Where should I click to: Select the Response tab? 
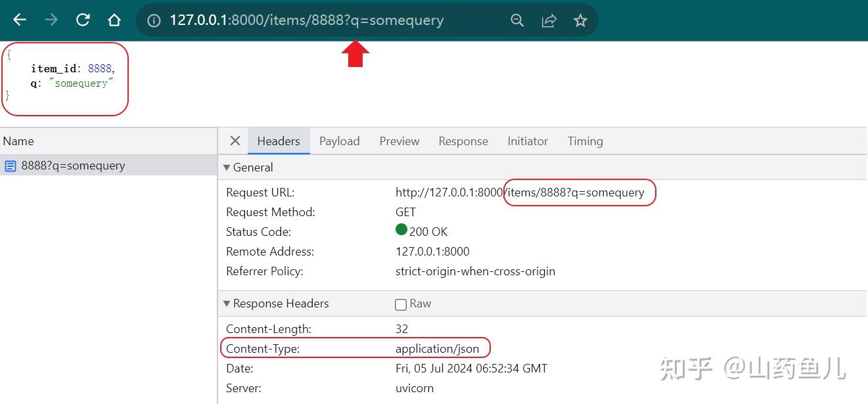463,141
